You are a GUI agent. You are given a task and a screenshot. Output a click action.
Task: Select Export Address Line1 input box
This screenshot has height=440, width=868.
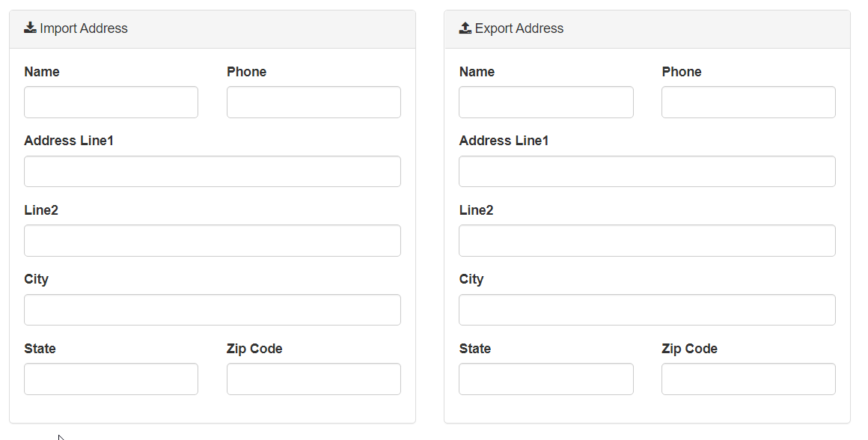647,171
